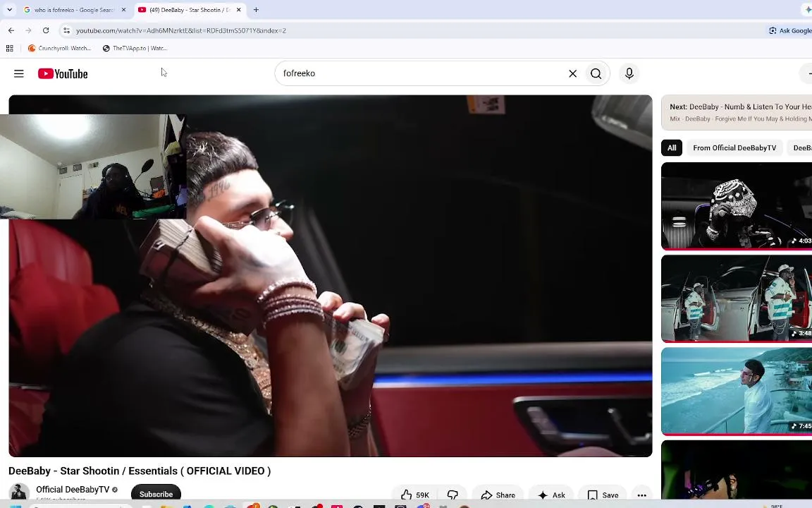The width and height of the screenshot is (812, 508).
Task: Go to YouTube home via logo
Action: coord(63,73)
